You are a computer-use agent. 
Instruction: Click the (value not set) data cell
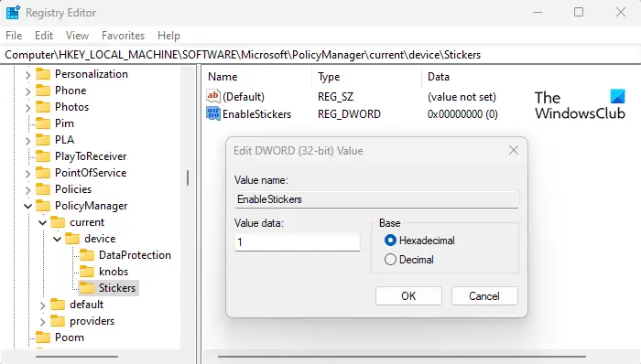click(462, 97)
